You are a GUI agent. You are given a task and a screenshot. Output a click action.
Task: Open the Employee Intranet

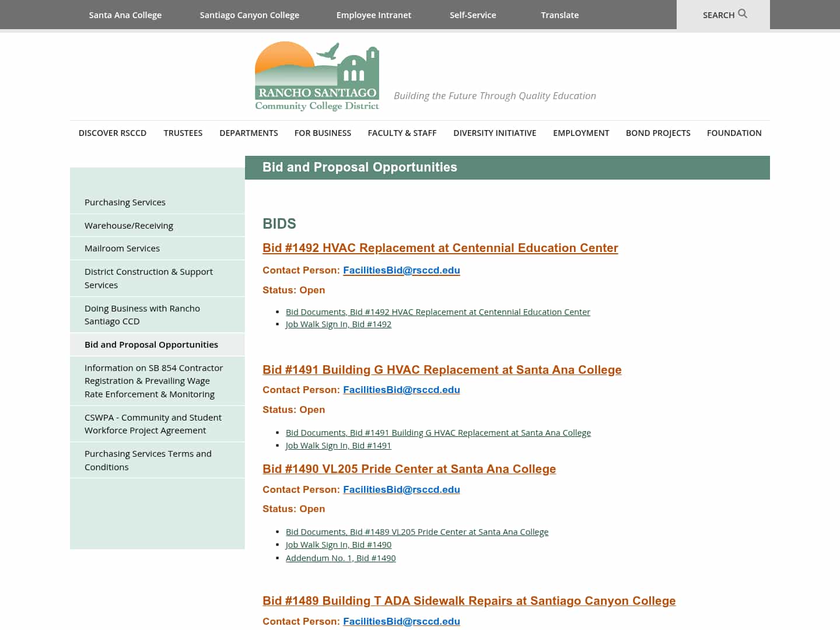coord(373,15)
